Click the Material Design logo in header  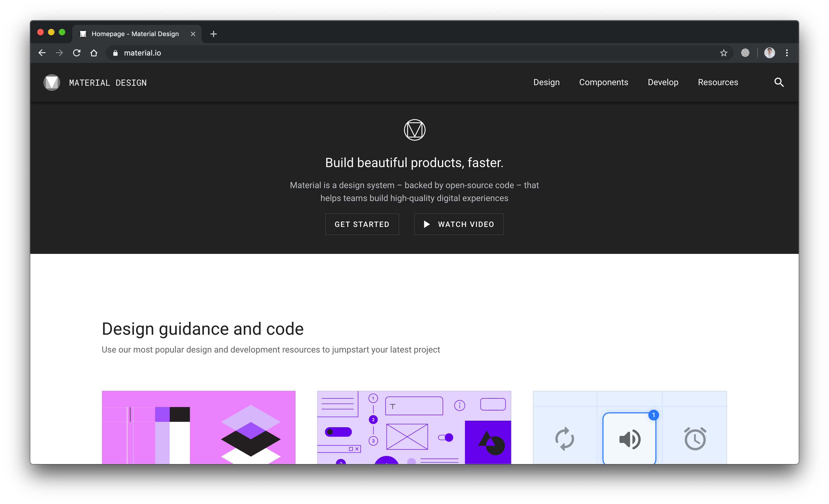(52, 82)
